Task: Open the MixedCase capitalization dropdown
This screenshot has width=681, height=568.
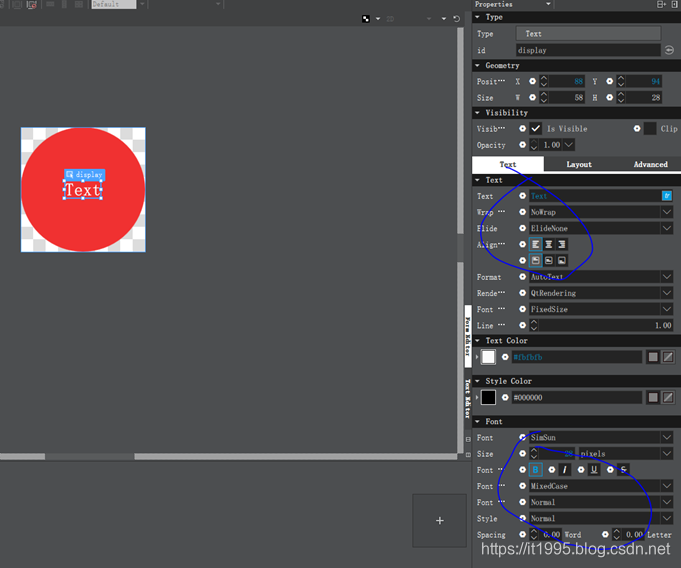Action: (x=601, y=486)
